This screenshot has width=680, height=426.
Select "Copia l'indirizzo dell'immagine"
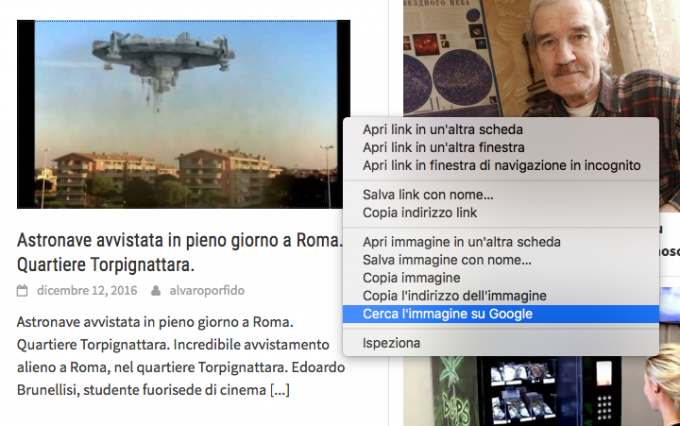coord(454,296)
